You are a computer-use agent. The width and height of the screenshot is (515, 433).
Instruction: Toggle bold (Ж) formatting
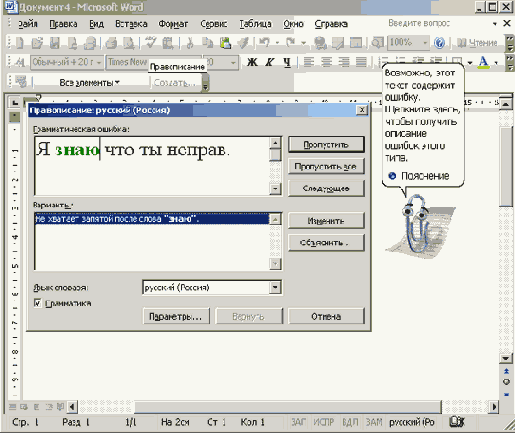coord(252,62)
